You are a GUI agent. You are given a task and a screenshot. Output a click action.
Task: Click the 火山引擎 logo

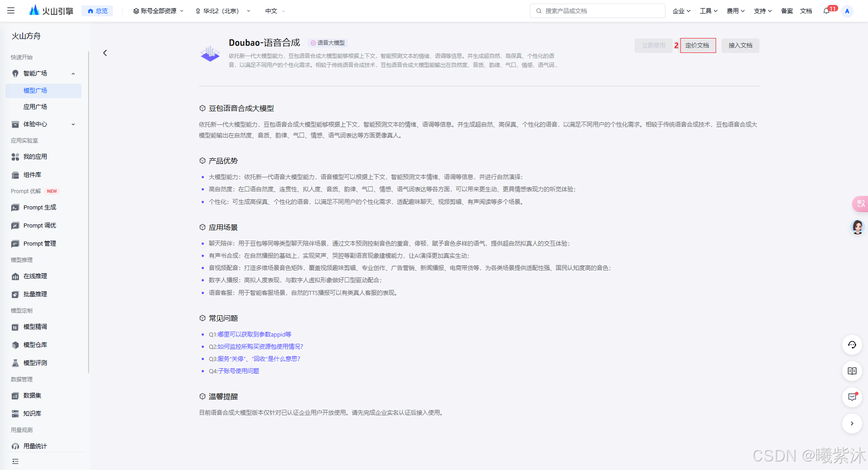click(x=51, y=10)
